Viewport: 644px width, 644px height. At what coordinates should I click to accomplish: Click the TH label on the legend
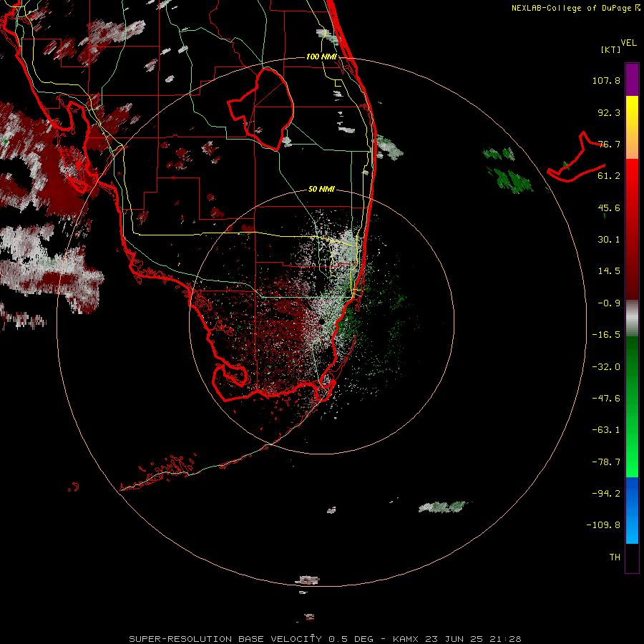[x=615, y=557]
